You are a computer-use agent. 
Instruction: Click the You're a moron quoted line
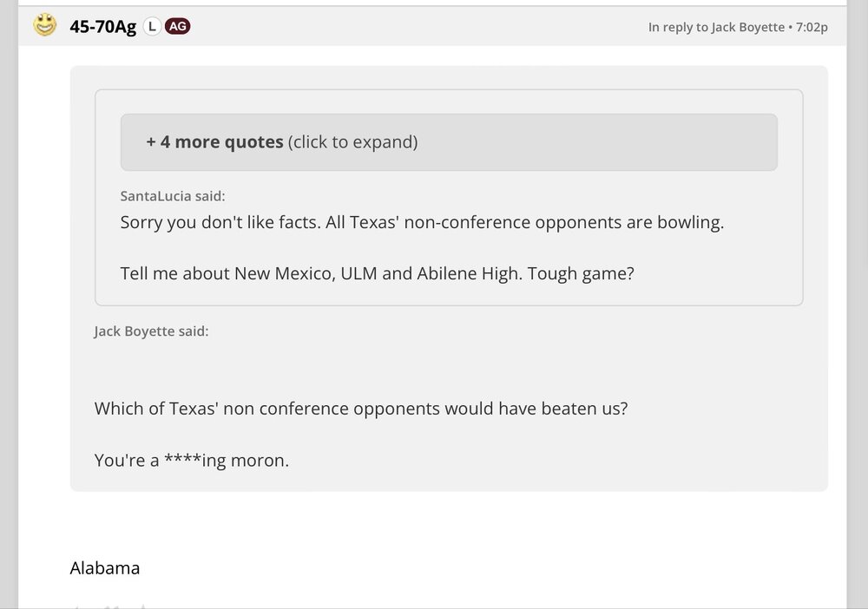click(191, 461)
